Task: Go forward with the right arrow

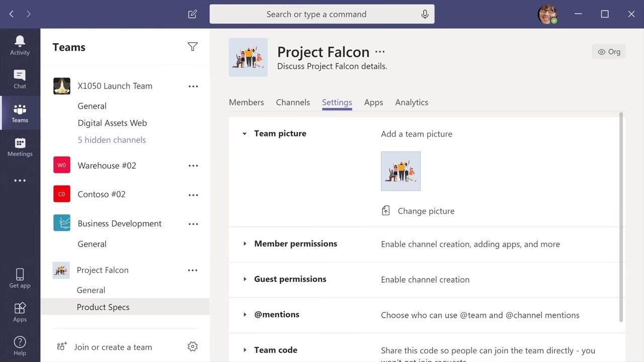Action: tap(28, 14)
